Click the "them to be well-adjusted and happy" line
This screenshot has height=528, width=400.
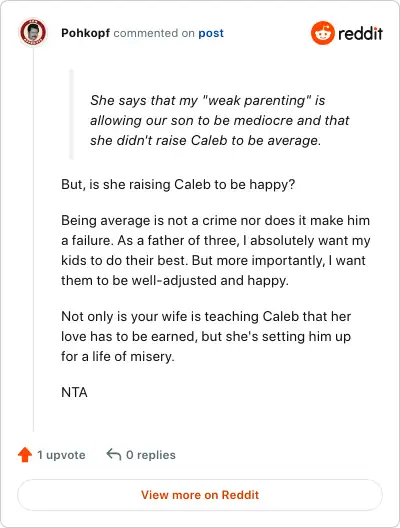click(175, 280)
